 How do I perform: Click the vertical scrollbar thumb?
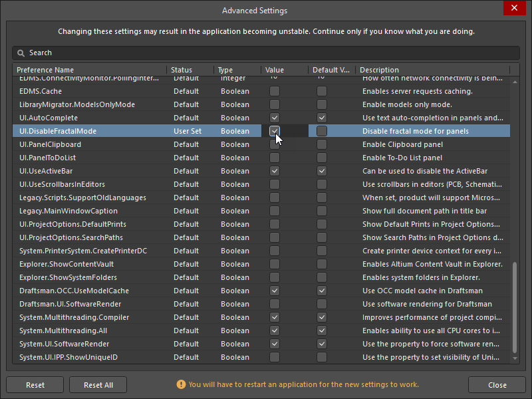(x=515, y=306)
